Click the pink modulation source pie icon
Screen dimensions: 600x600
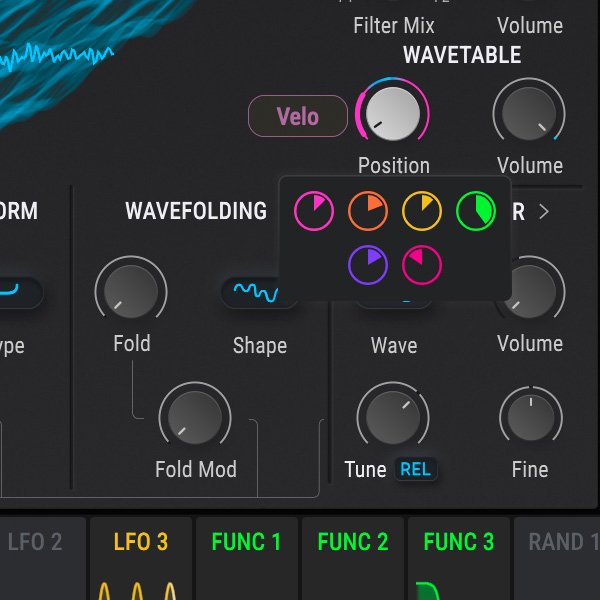[313, 212]
